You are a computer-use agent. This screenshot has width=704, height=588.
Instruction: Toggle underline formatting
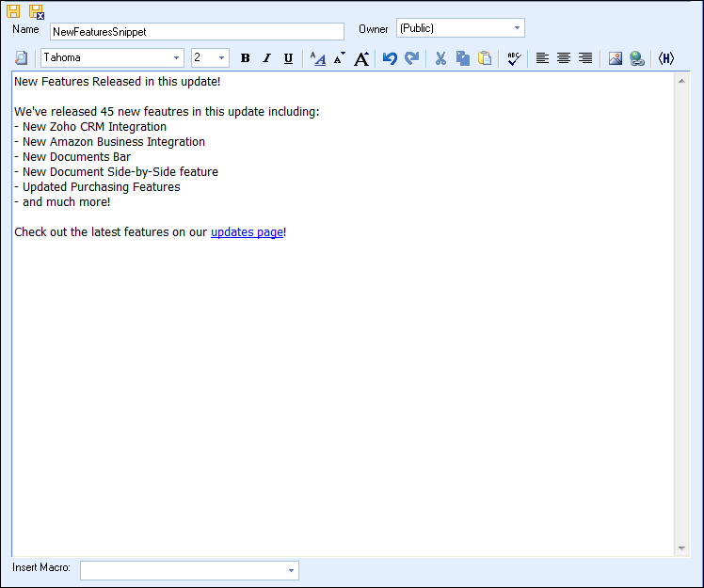coord(288,58)
